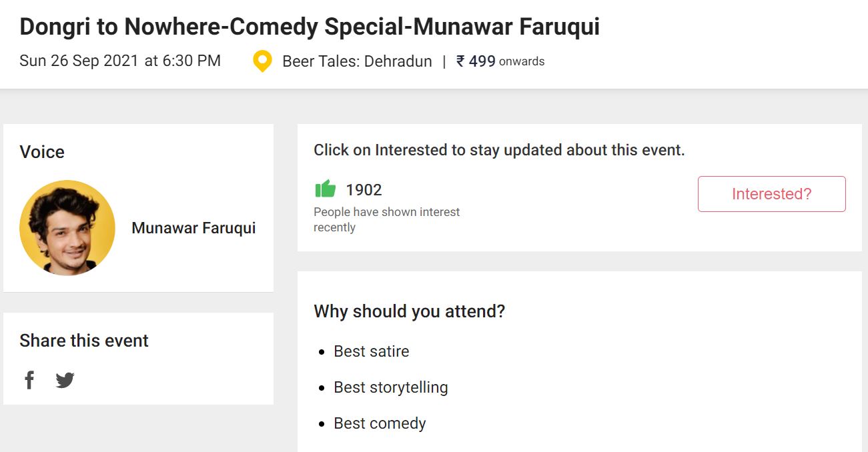The image size is (868, 452).
Task: Click the event title heading
Action: click(310, 27)
